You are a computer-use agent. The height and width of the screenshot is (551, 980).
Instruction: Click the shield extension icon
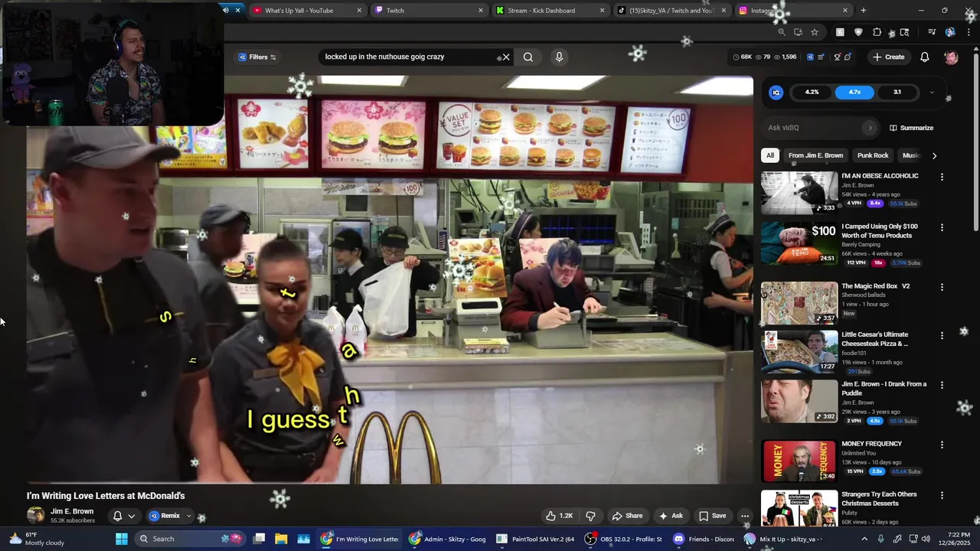(858, 32)
